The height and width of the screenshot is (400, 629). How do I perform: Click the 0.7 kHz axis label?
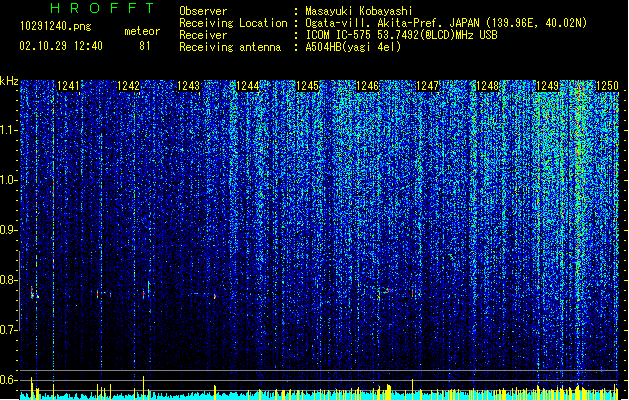(9, 330)
